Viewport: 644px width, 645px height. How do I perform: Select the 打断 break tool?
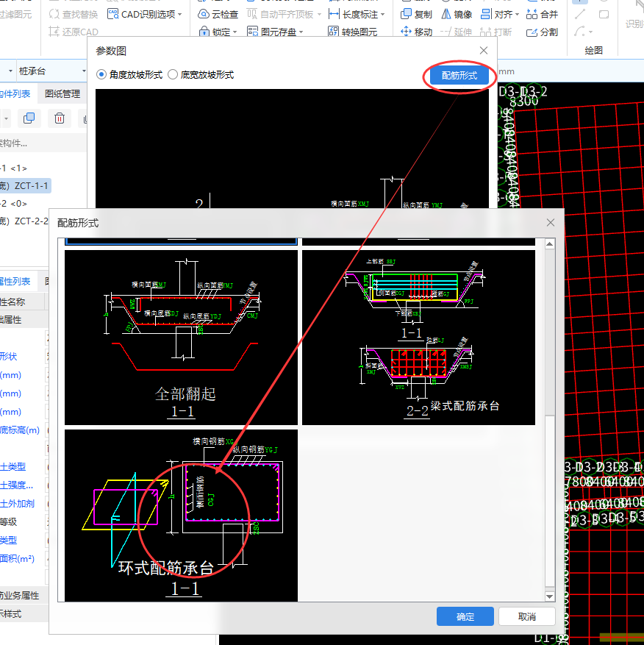(496, 32)
